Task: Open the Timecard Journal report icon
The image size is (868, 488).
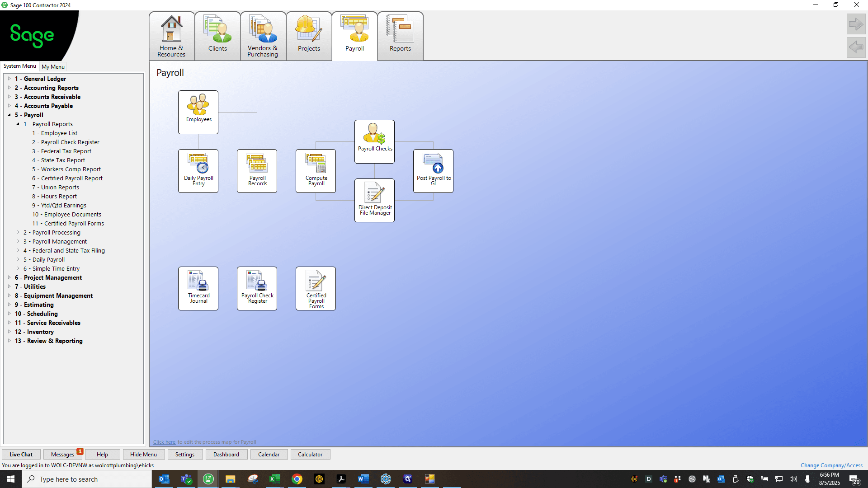Action: click(x=198, y=288)
